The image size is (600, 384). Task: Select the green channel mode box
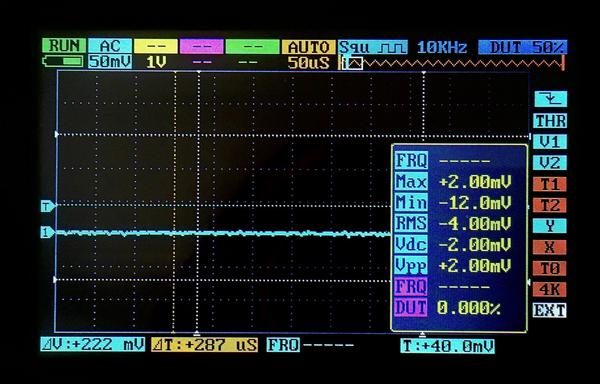253,46
